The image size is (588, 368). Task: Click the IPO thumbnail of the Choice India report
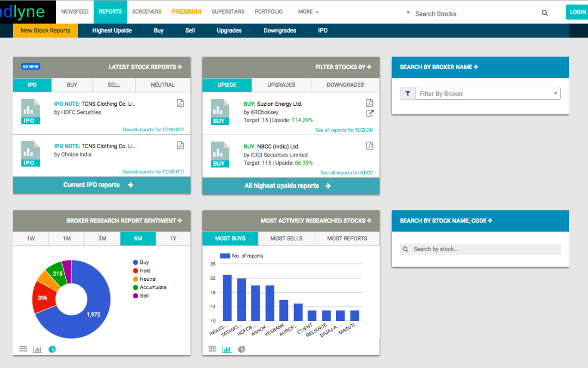pyautogui.click(x=30, y=154)
